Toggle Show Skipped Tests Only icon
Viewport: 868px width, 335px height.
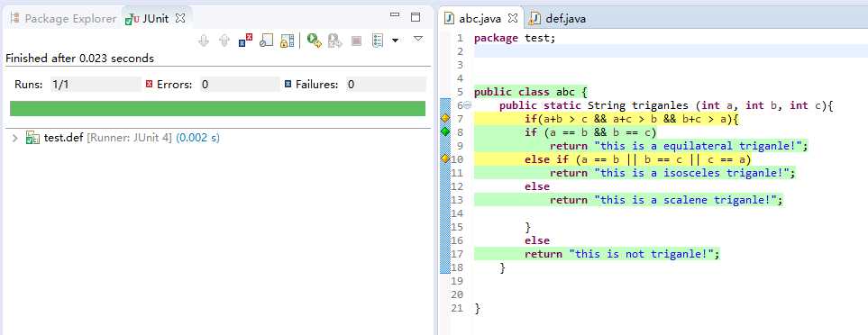coord(266,41)
